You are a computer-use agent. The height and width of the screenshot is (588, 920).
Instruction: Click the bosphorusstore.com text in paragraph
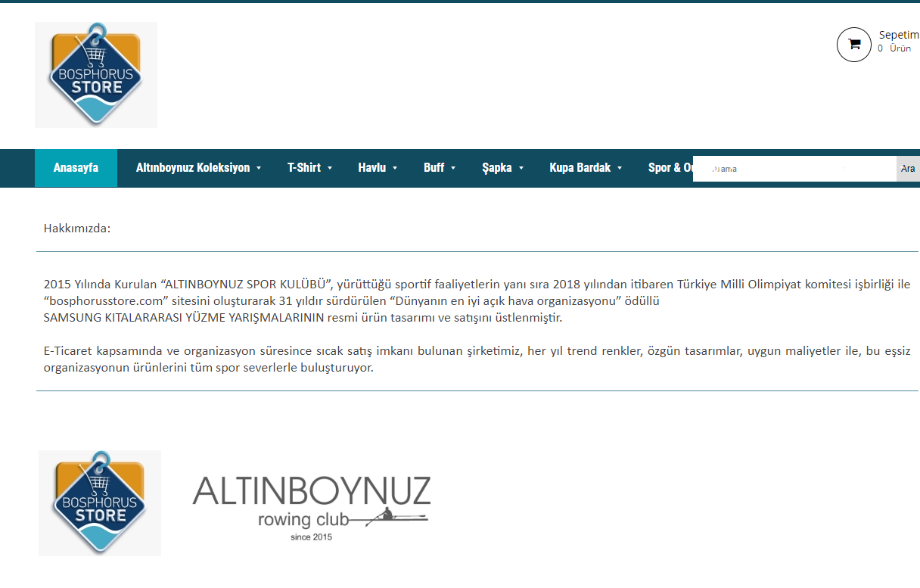[x=104, y=300]
